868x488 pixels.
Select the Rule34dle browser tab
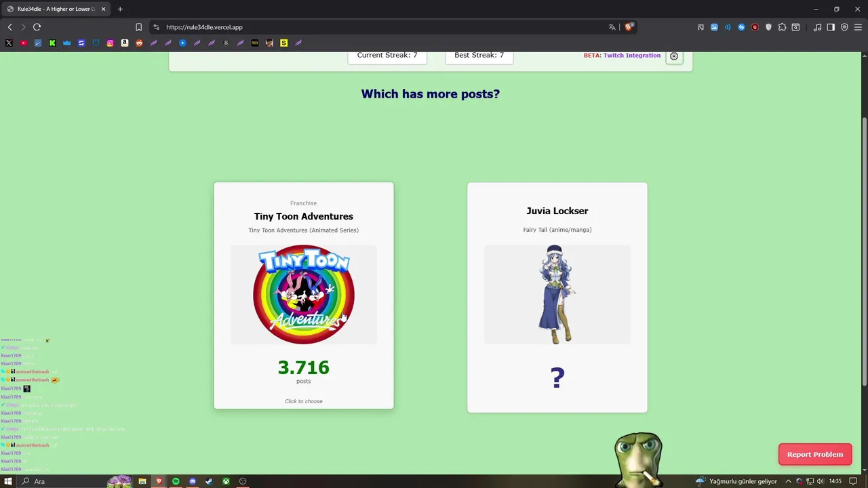pos(57,9)
